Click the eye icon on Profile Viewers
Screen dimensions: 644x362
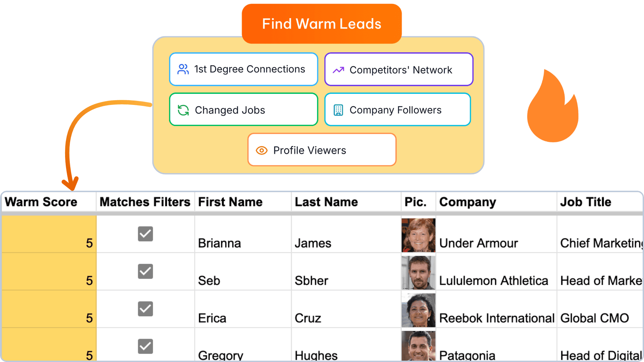(262, 150)
